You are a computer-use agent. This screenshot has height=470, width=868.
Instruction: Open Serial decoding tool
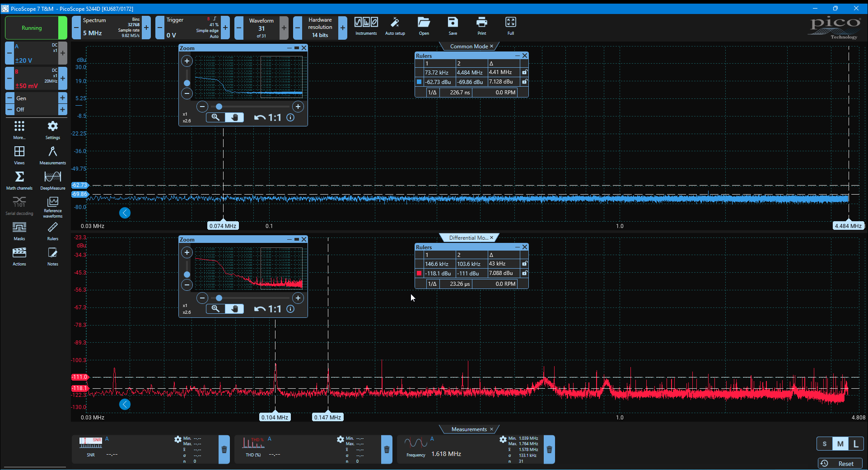19,206
